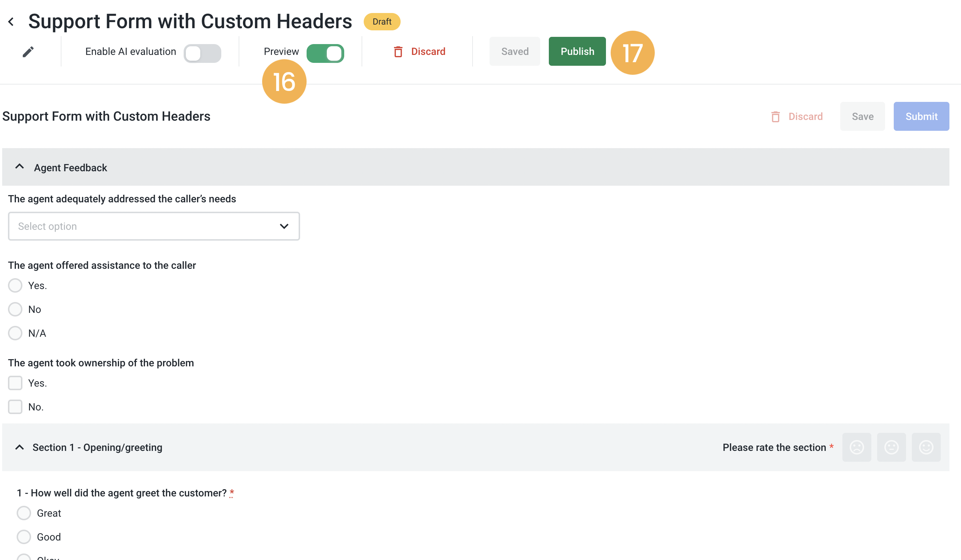Screen dimensions: 961x560
Task: Click the Saved button
Action: tap(515, 51)
